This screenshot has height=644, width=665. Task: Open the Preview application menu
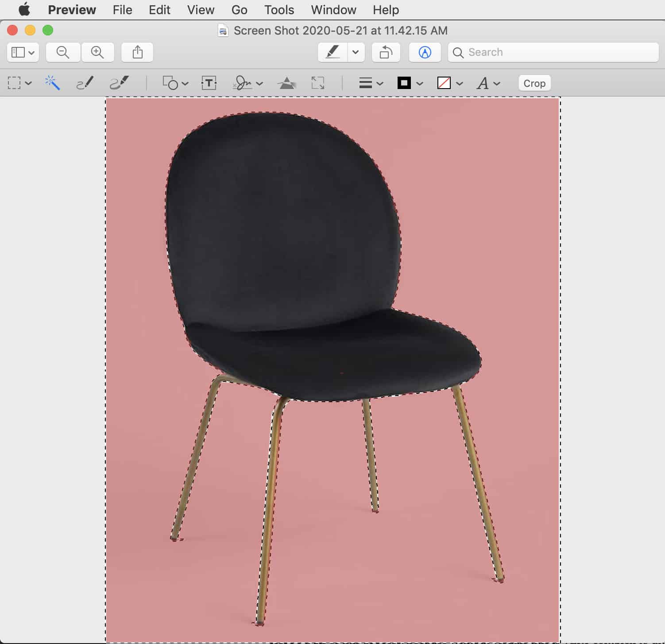coord(72,10)
